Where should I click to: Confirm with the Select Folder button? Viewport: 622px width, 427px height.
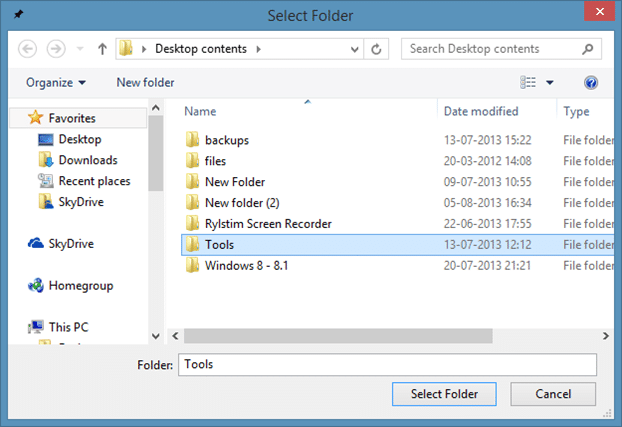[x=444, y=394]
